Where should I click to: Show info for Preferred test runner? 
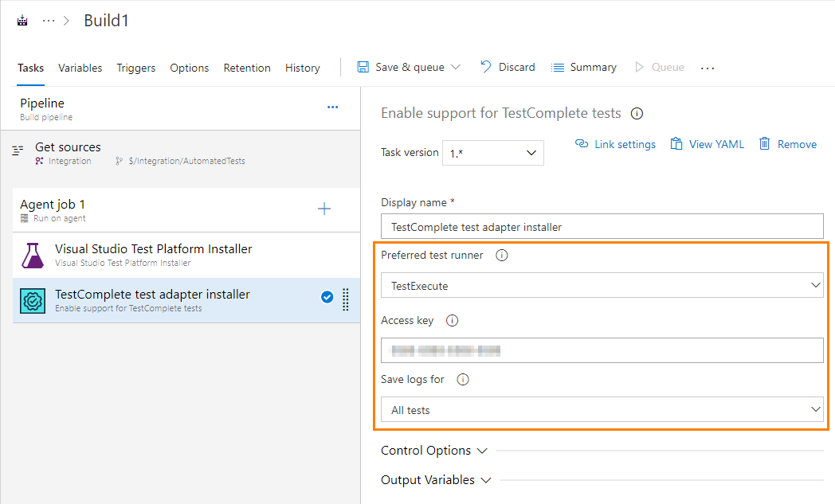(x=502, y=256)
